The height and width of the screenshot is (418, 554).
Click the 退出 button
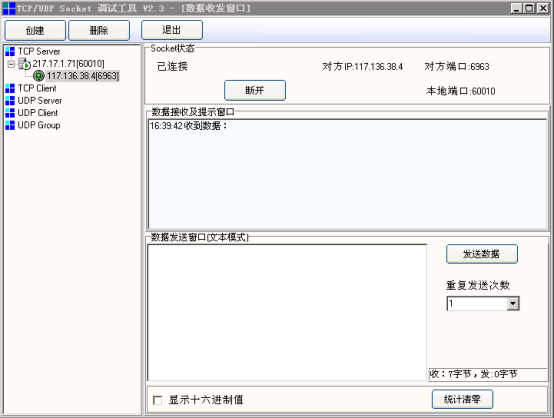coord(172,30)
